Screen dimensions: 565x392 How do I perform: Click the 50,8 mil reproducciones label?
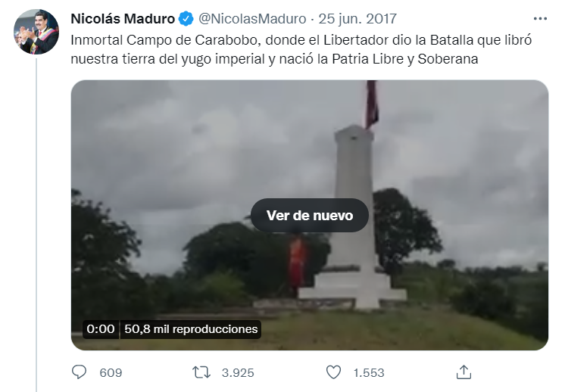click(x=191, y=329)
